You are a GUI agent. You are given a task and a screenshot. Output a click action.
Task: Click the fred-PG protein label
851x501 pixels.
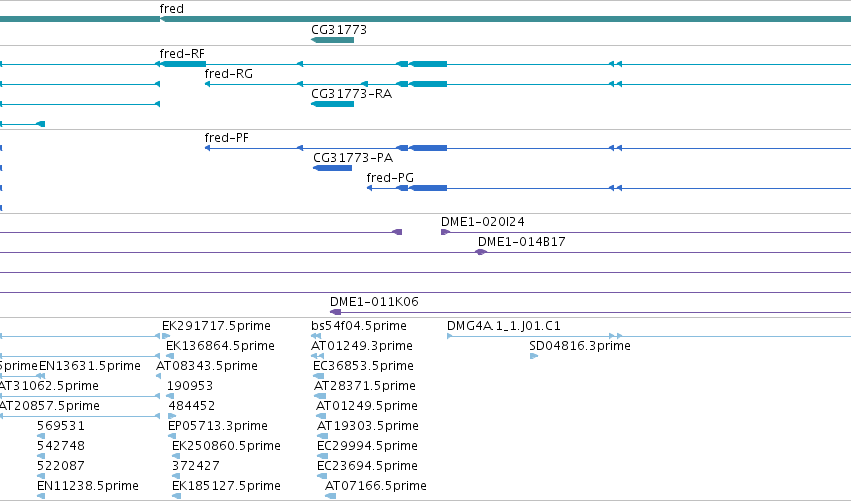390,177
